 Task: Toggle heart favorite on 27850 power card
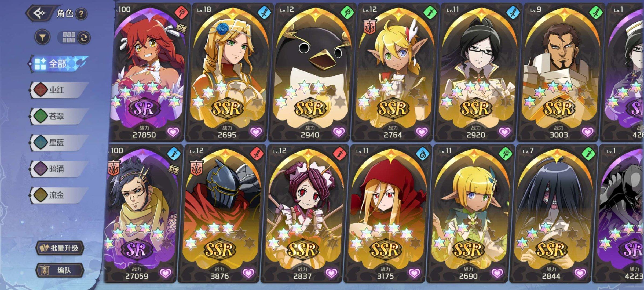click(173, 132)
